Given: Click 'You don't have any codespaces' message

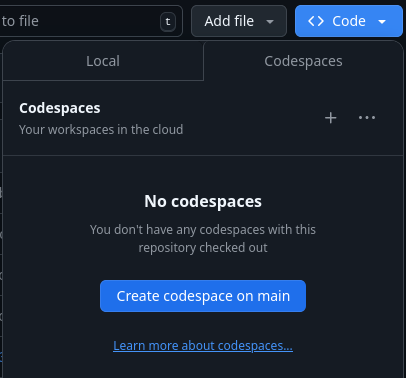Looking at the screenshot, I should 203,239.
